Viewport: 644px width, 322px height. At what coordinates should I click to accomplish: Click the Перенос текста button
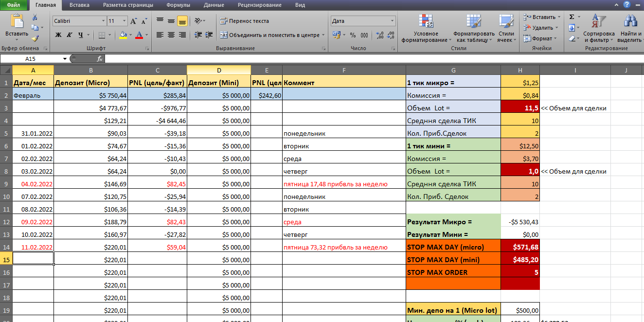[244, 21]
